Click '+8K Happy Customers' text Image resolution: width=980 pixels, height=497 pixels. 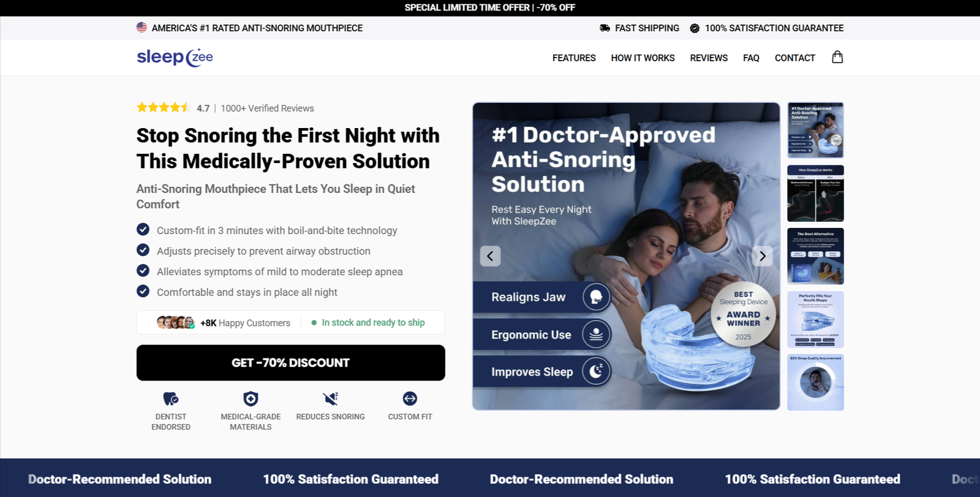point(246,323)
